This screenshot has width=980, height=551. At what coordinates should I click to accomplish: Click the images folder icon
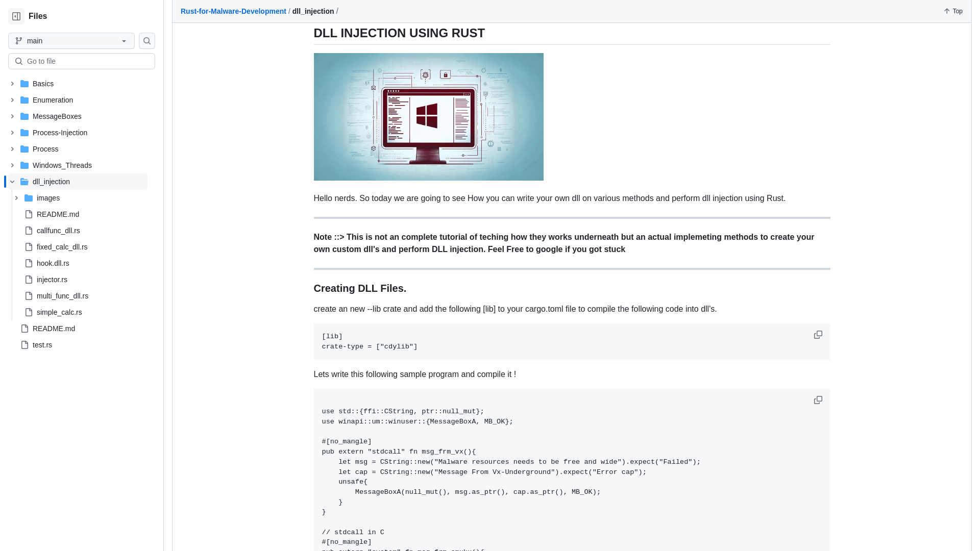coord(29,198)
